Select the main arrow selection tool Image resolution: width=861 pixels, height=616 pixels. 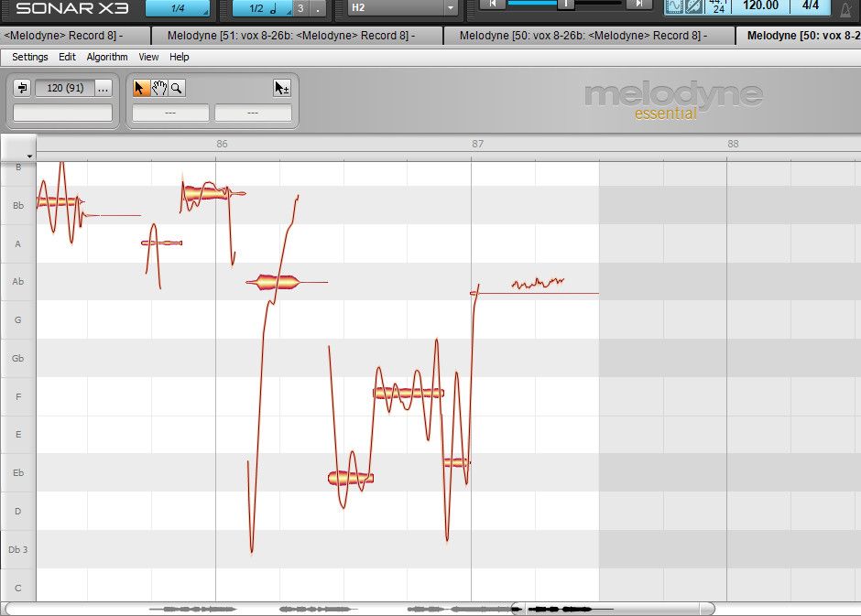[141, 88]
